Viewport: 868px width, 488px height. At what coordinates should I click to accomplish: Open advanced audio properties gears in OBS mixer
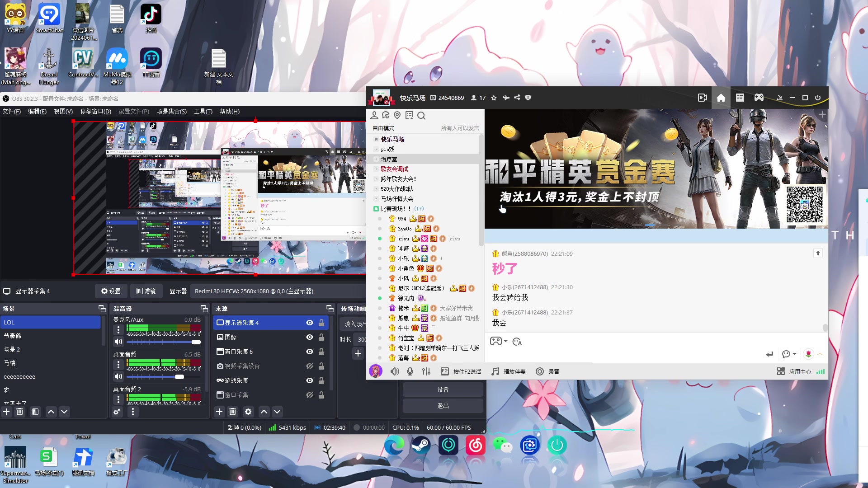(x=117, y=412)
